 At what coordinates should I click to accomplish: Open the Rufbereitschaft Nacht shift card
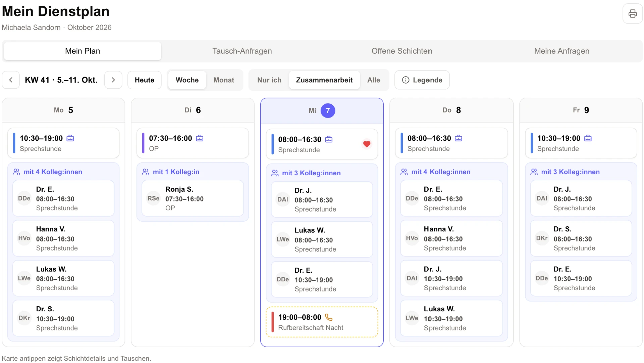(x=322, y=322)
